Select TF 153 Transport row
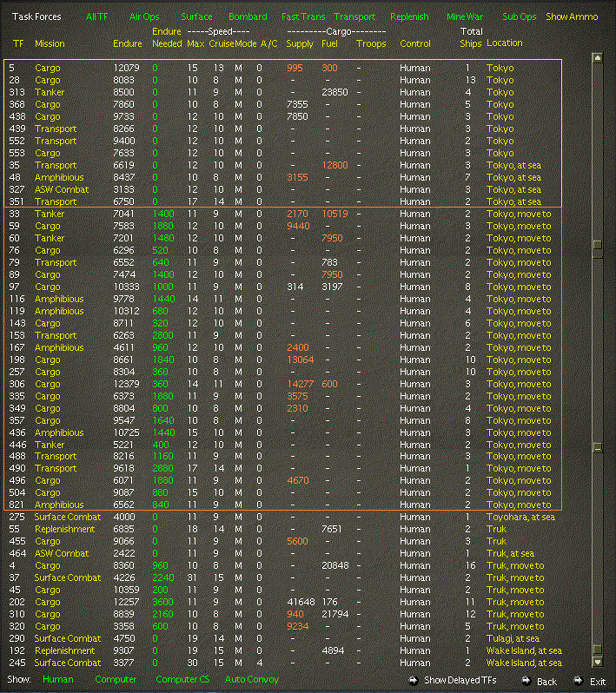The image size is (616, 693). coord(283,335)
